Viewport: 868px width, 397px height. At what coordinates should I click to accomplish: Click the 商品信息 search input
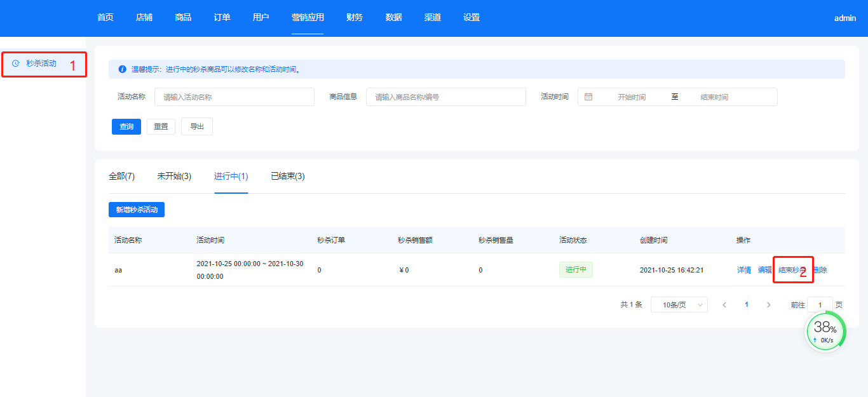tap(445, 97)
